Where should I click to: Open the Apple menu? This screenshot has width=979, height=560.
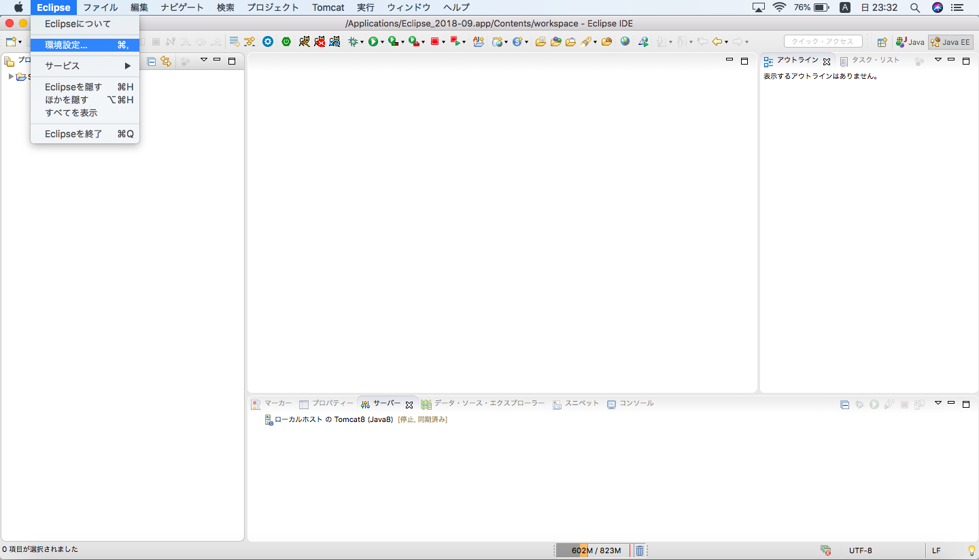18,7
